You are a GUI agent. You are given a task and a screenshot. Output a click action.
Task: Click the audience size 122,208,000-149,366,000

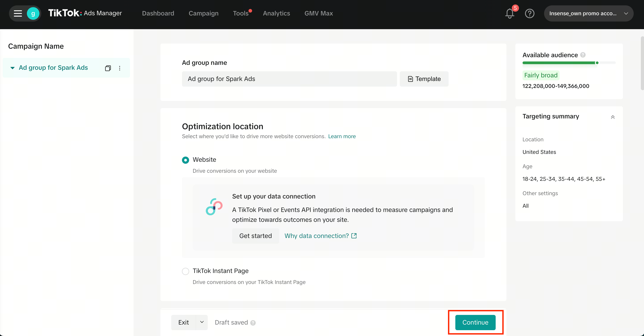coord(556,86)
